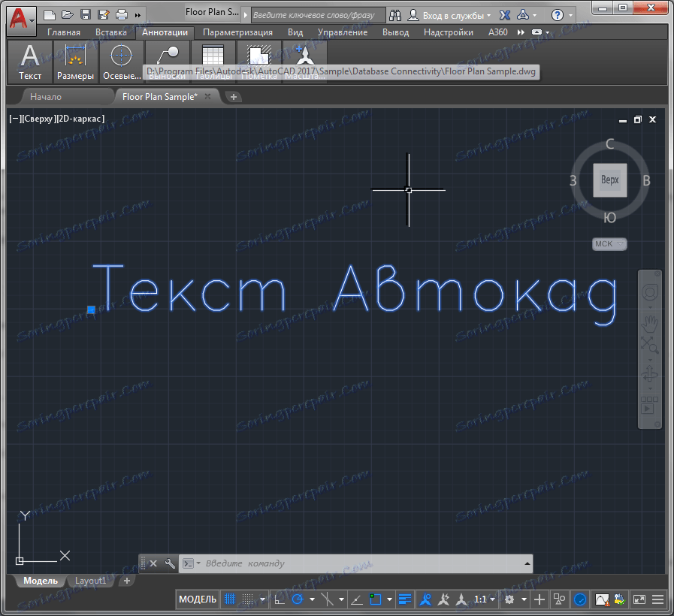Screen dimensions: 674x616
Task: Open the Надстройки ribbon tab
Action: (449, 32)
